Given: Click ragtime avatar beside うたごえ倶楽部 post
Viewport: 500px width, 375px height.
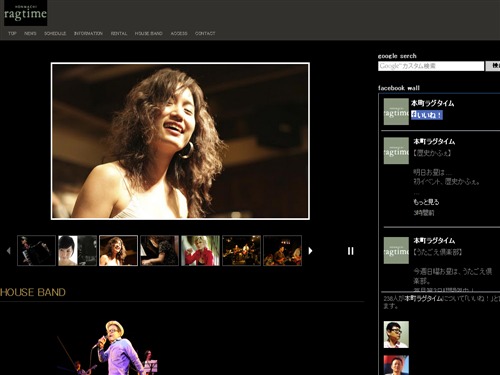Looking at the screenshot, I should point(396,250).
